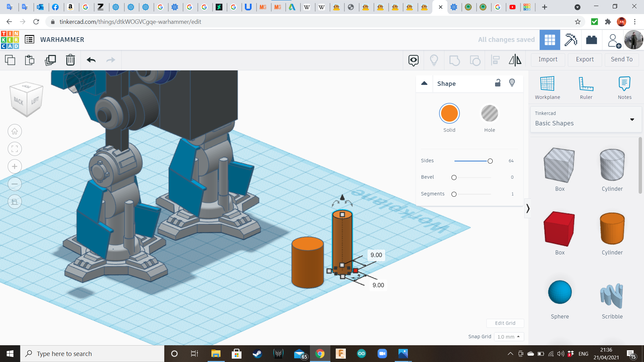This screenshot has height=362, width=644.
Task: Open the Snap Grid 1.0 mm dropdown
Action: click(509, 337)
